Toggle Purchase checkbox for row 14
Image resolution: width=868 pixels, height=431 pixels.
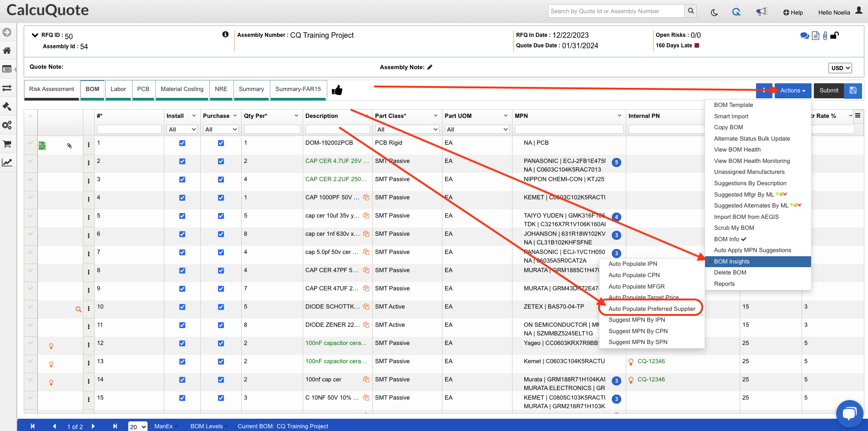[x=221, y=380]
